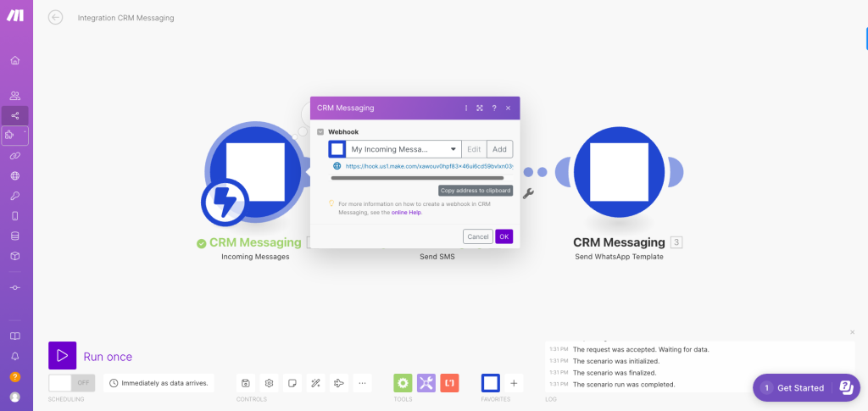The width and height of the screenshot is (868, 411).
Task: Click the 'Send SMS' module label
Action: tap(437, 257)
